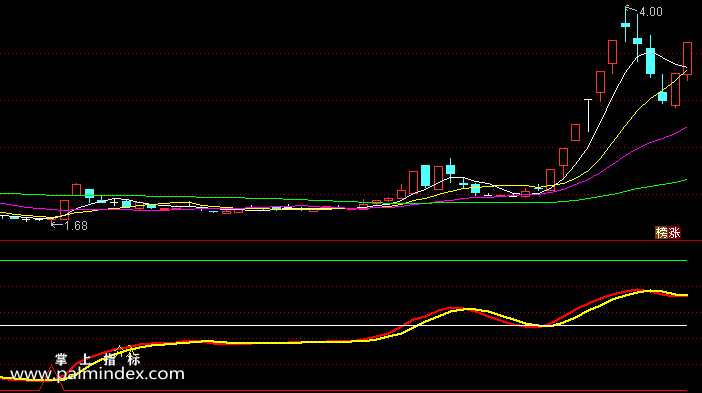
Task: Click the 掌上指标 watermark text
Action: pos(98,359)
